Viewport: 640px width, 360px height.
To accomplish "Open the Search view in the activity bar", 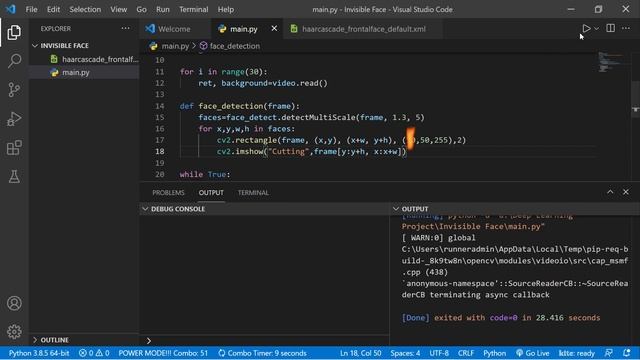I will pos(14,61).
